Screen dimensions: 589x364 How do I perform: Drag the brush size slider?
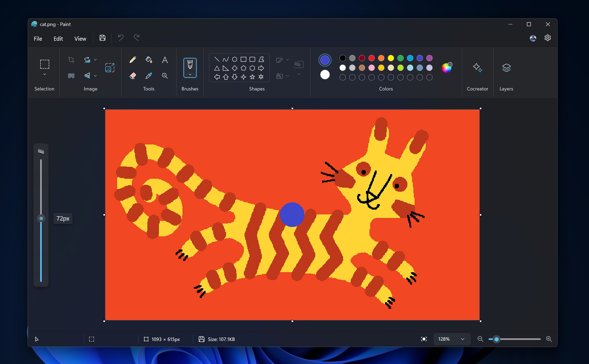point(40,218)
